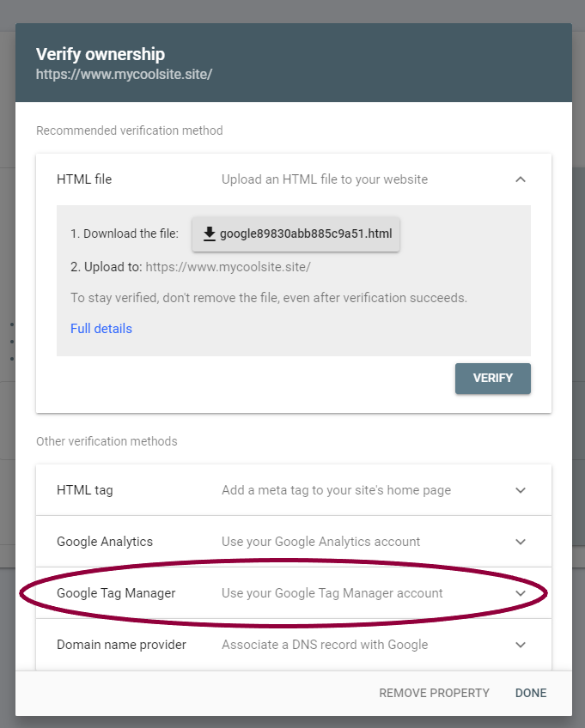Click the upload destination URL in step 2
This screenshot has width=585, height=728.
coord(229,268)
